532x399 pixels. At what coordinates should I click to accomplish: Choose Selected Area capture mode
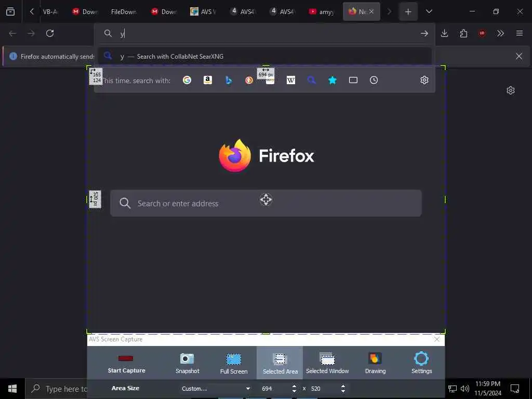tap(280, 363)
